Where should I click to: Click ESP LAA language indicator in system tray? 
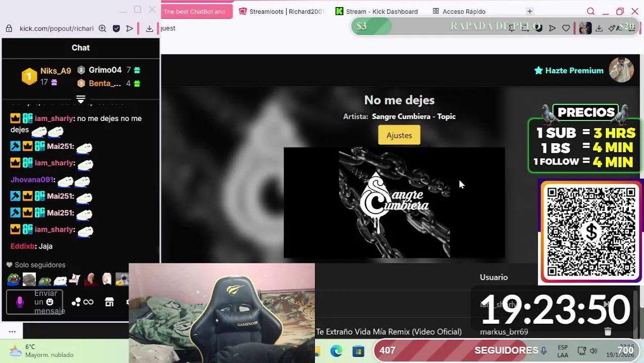[563, 351]
